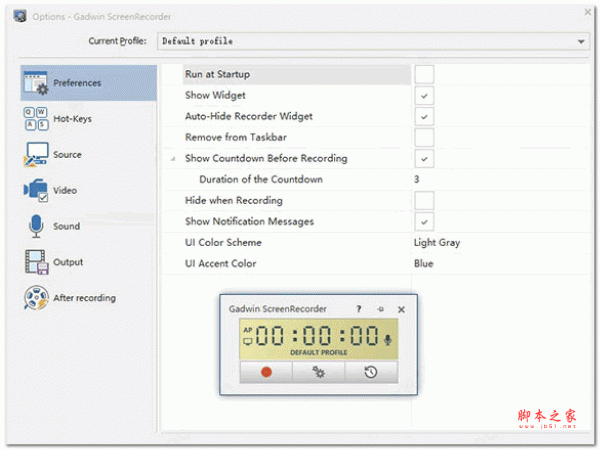Open the UI Color Scheme value Light Gray
The image size is (600, 450).
(437, 243)
